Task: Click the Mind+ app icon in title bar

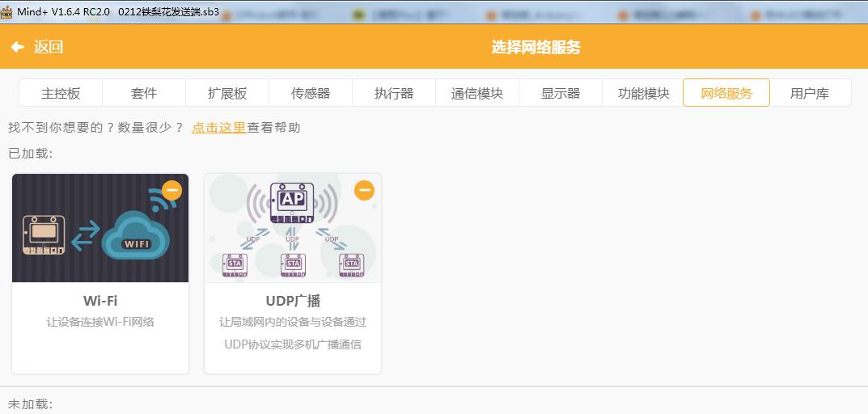Action: pos(7,11)
